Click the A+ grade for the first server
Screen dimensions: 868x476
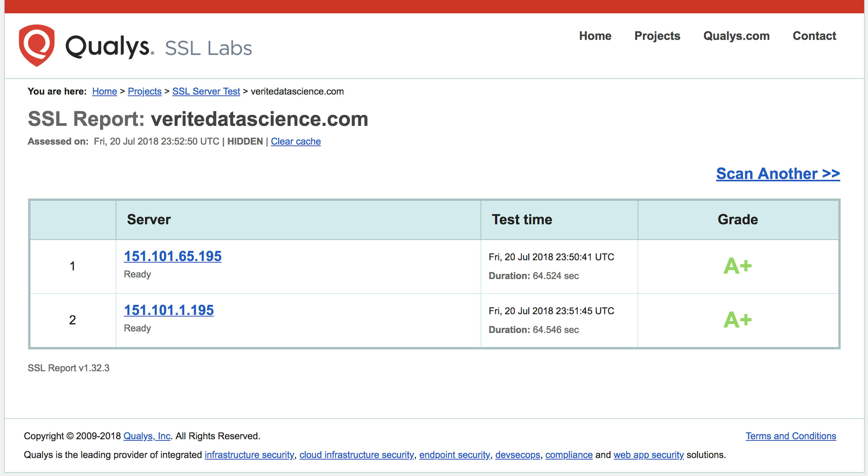pyautogui.click(x=737, y=266)
